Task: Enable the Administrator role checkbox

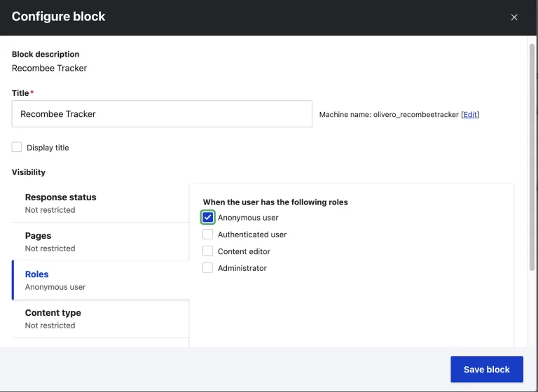Action: click(207, 268)
